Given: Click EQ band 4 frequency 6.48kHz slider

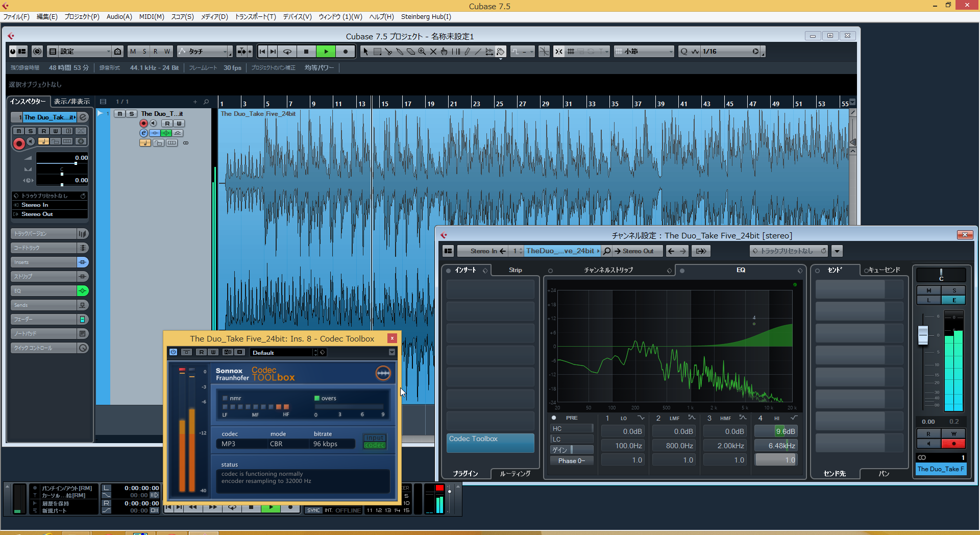Looking at the screenshot, I should point(776,446).
